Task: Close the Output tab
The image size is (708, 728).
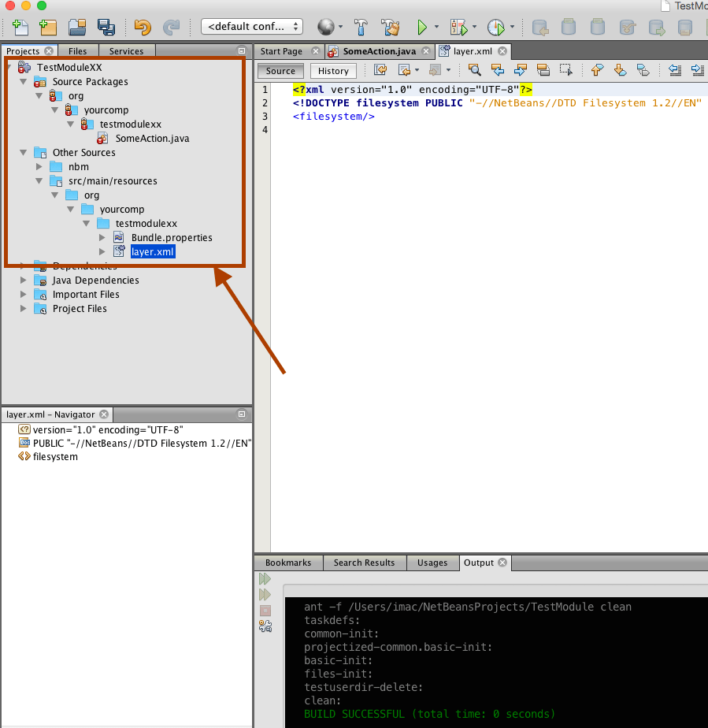Action: [x=503, y=563]
